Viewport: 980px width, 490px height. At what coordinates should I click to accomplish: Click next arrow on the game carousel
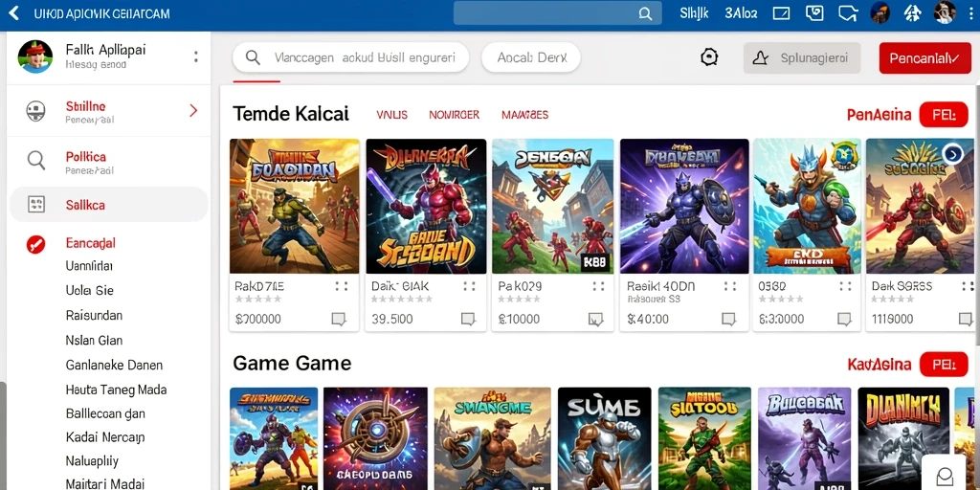click(x=952, y=154)
